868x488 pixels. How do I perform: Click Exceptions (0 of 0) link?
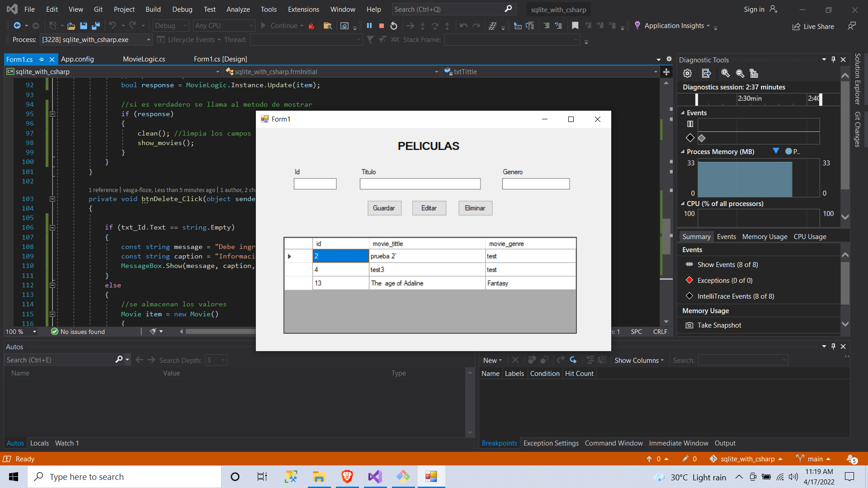pos(725,281)
